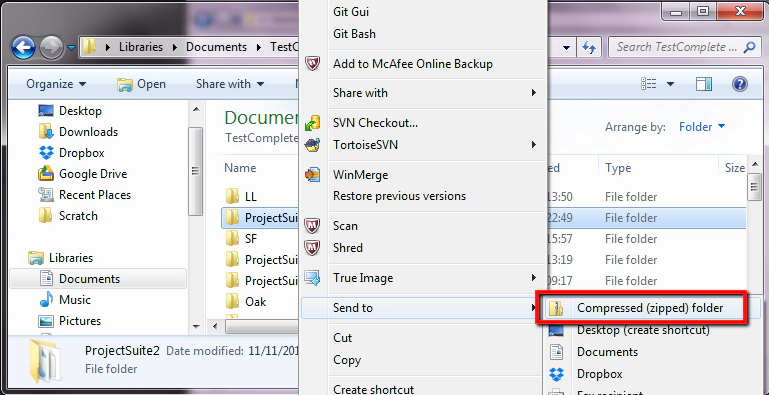Sort by the Size column header
Viewport: 769px width, 395px height.
pos(735,168)
